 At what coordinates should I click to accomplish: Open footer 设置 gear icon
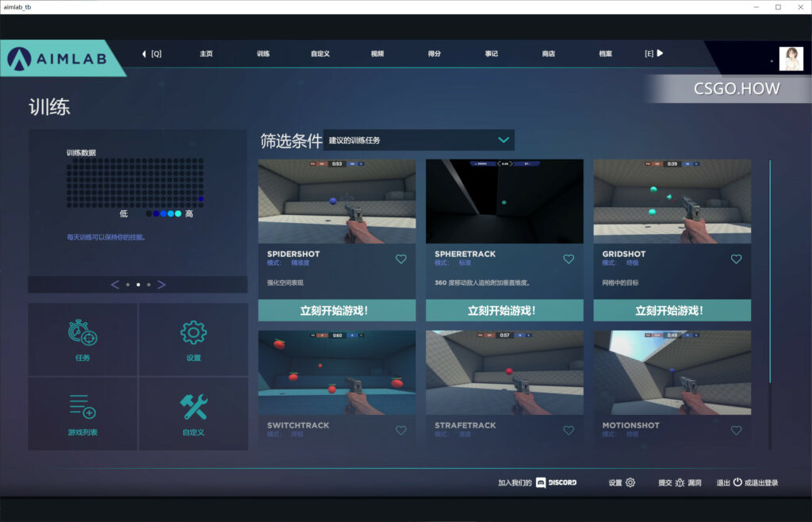pos(630,482)
